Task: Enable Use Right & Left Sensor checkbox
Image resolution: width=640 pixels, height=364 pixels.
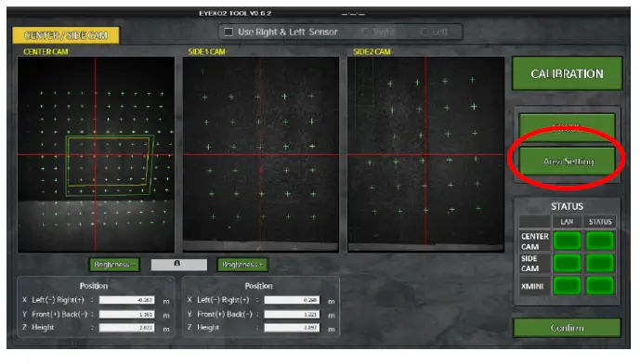Action: coord(229,32)
